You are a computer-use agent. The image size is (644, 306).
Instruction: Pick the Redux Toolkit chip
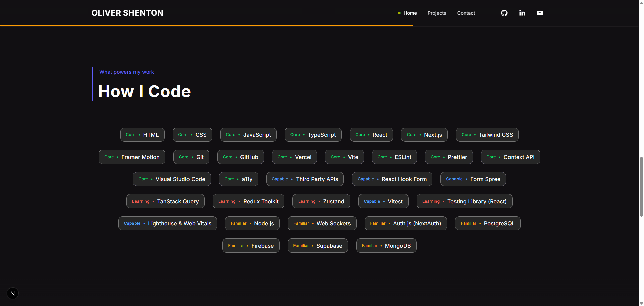[249, 201]
